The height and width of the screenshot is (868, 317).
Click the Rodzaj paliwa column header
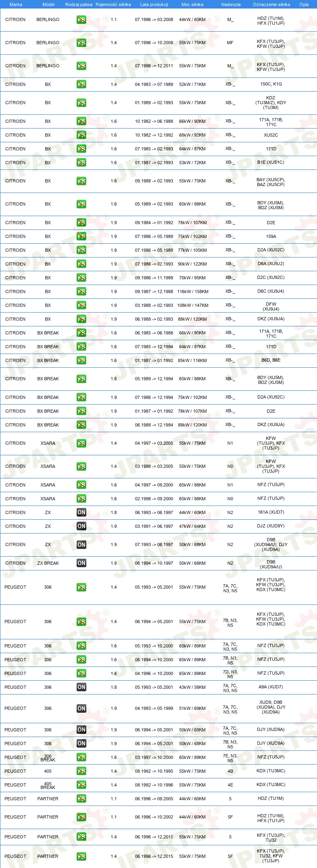[79, 4]
